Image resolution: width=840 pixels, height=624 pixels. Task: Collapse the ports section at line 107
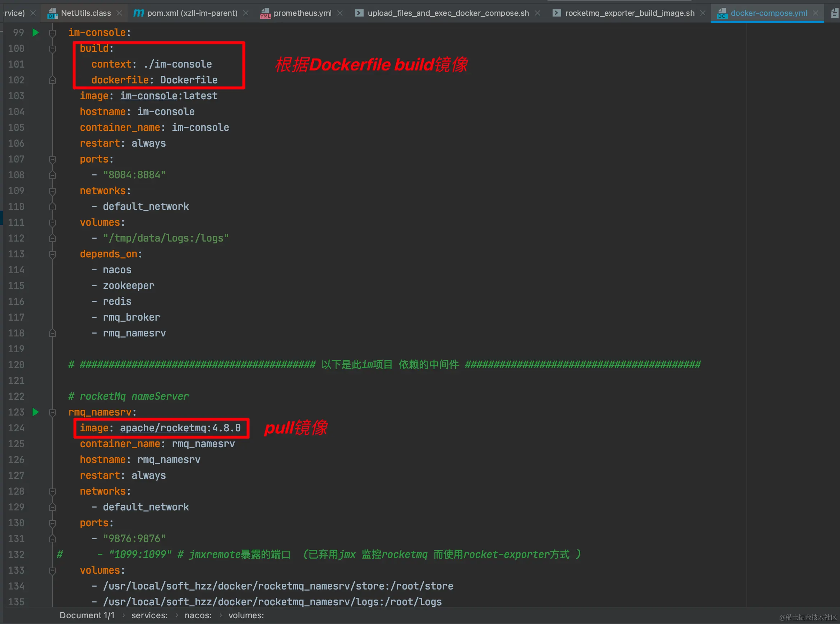52,159
